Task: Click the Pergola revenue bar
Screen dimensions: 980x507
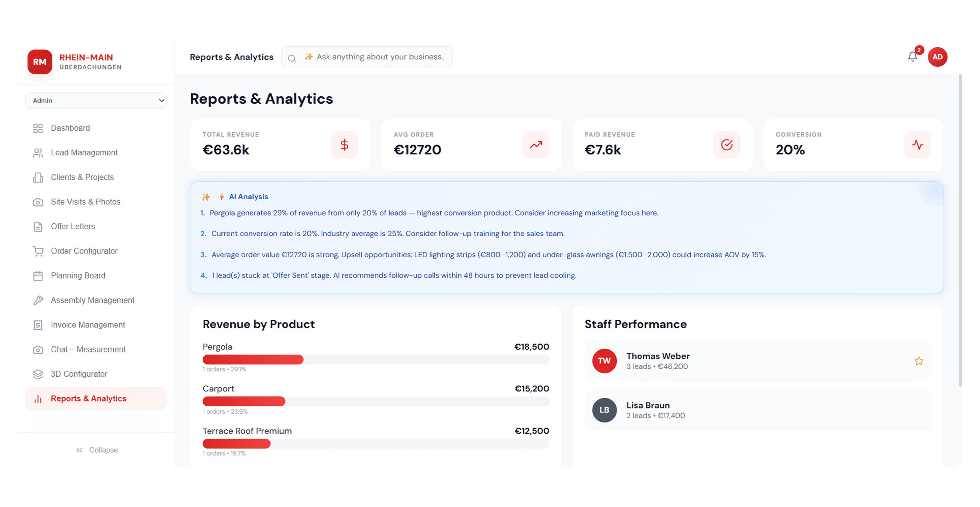Action: (376, 359)
